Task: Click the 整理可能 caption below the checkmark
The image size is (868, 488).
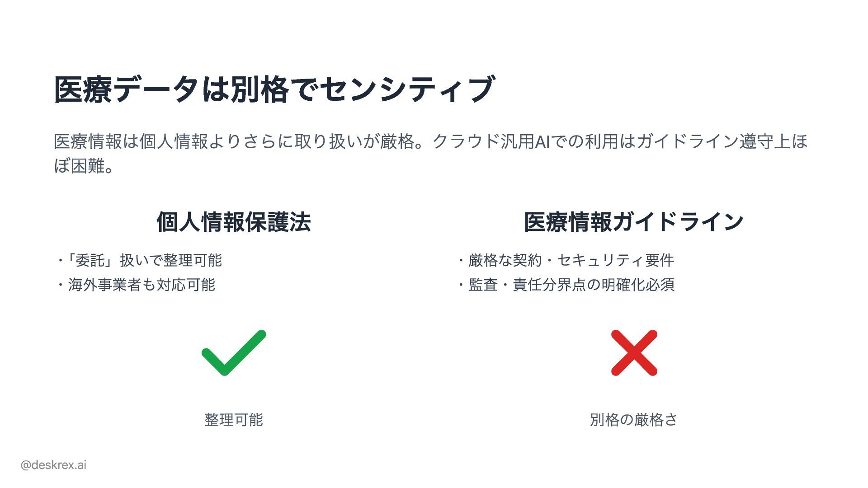Action: [233, 420]
